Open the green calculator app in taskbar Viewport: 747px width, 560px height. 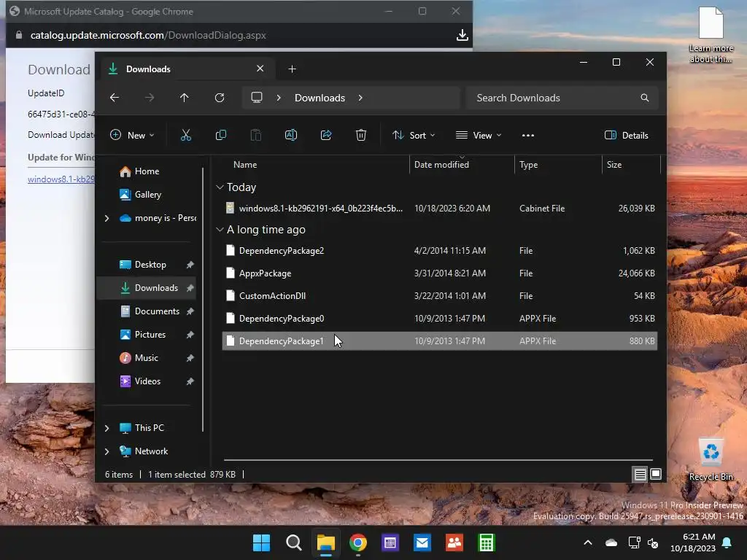487,542
